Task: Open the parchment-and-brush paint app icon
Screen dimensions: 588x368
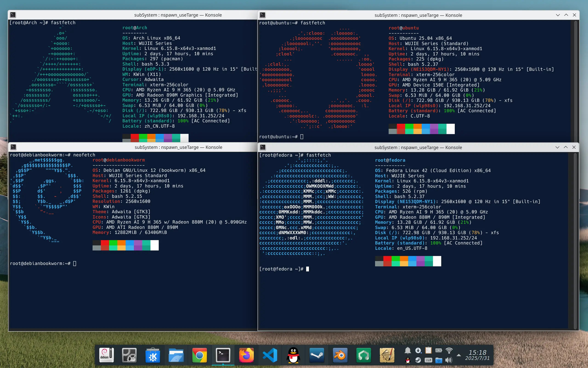Action: tap(387, 355)
